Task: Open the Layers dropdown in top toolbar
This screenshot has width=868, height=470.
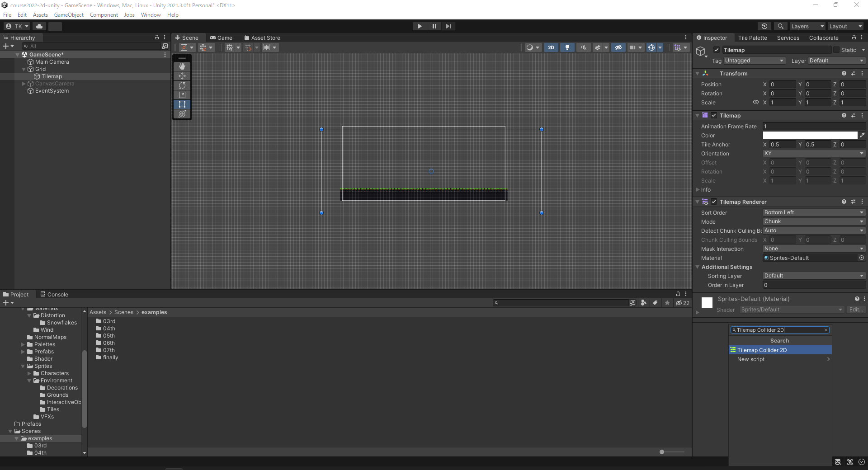Action: tap(807, 26)
